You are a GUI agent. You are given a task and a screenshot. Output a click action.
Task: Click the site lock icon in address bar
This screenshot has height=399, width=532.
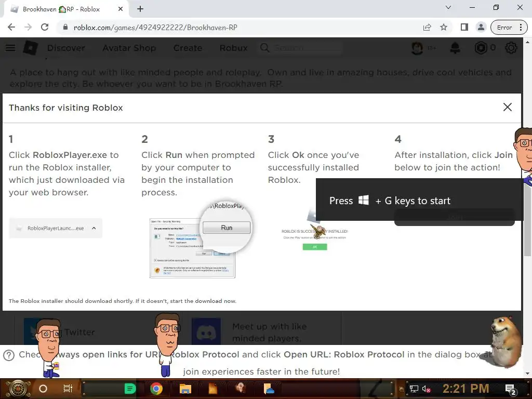click(x=65, y=28)
